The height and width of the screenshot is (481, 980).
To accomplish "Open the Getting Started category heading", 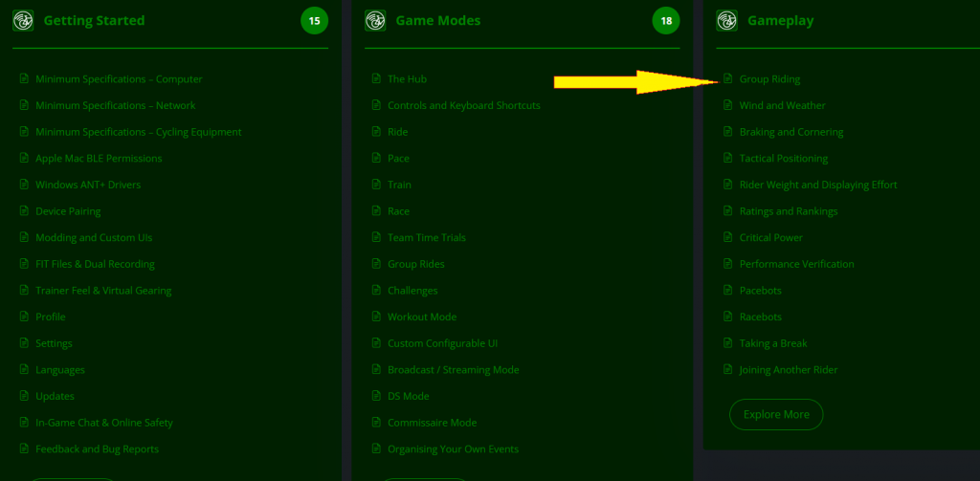I will pyautogui.click(x=94, y=20).
